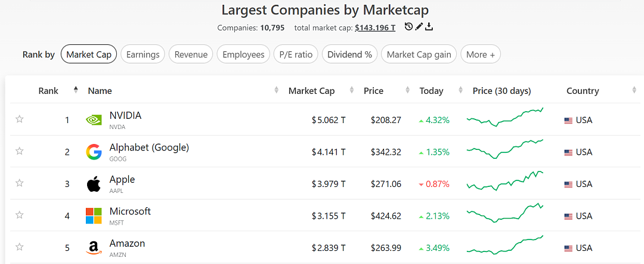
Task: Toggle the favorite star for NVIDIA
Action: [19, 119]
